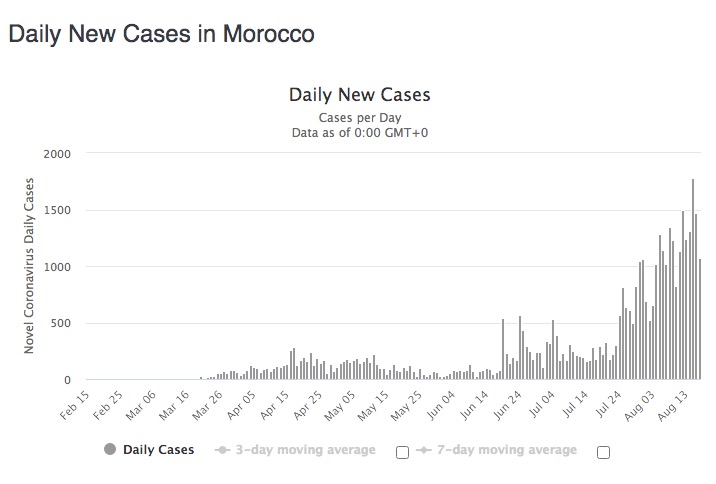Click the Daily New Cases chart title
Screen dimensions: 716x484
359,95
